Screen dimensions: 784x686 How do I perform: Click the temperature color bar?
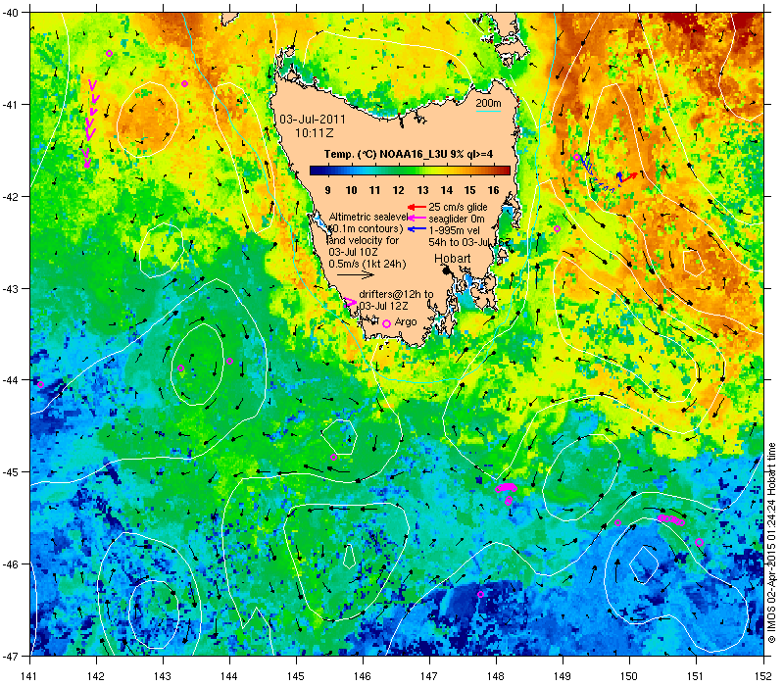coord(410,171)
